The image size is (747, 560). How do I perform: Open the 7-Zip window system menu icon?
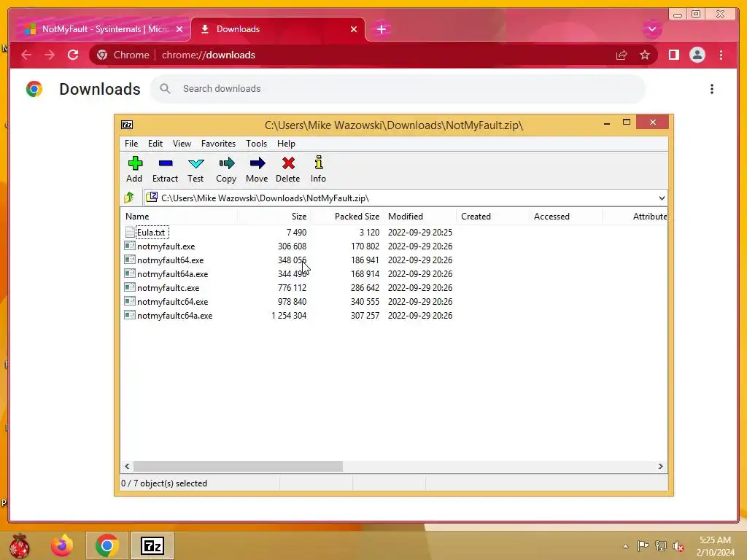click(127, 125)
